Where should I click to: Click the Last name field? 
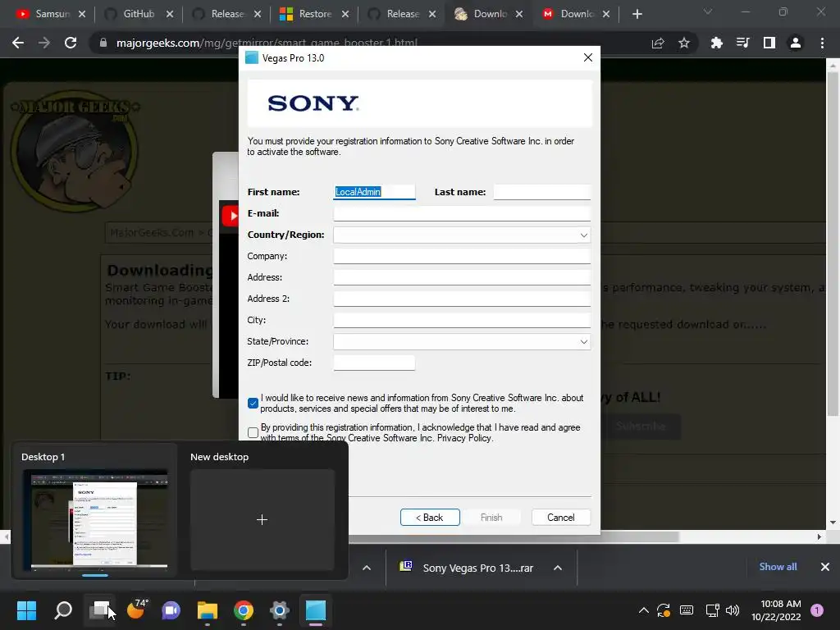tap(541, 192)
